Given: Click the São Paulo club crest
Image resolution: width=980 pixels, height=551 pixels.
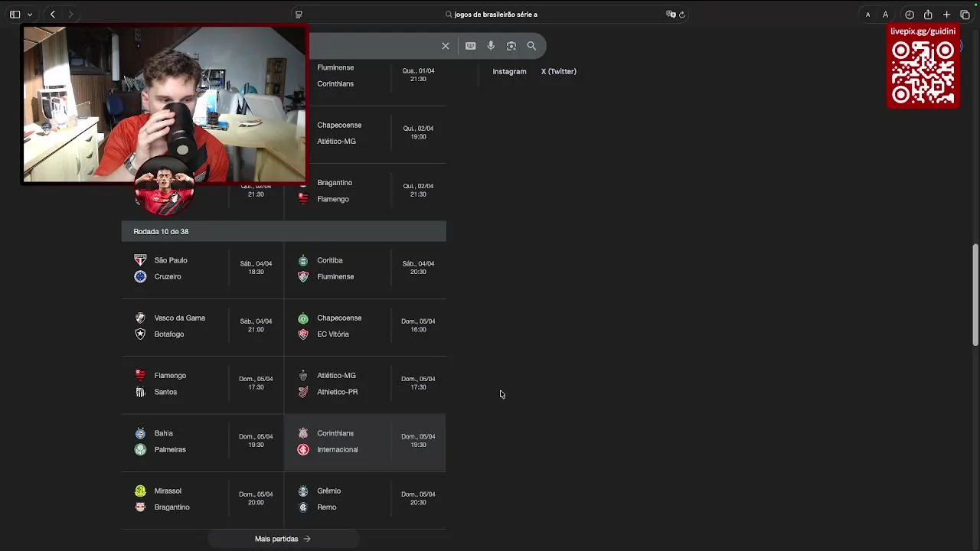Looking at the screenshot, I should [140, 260].
